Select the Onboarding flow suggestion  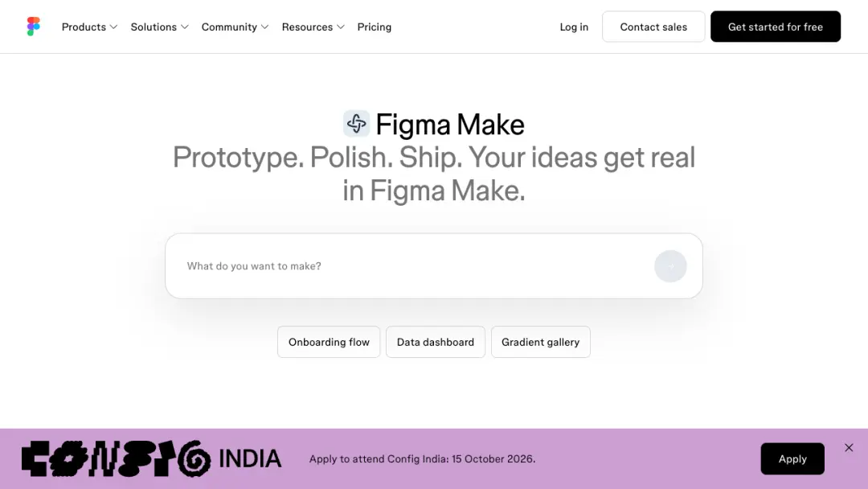[329, 343]
